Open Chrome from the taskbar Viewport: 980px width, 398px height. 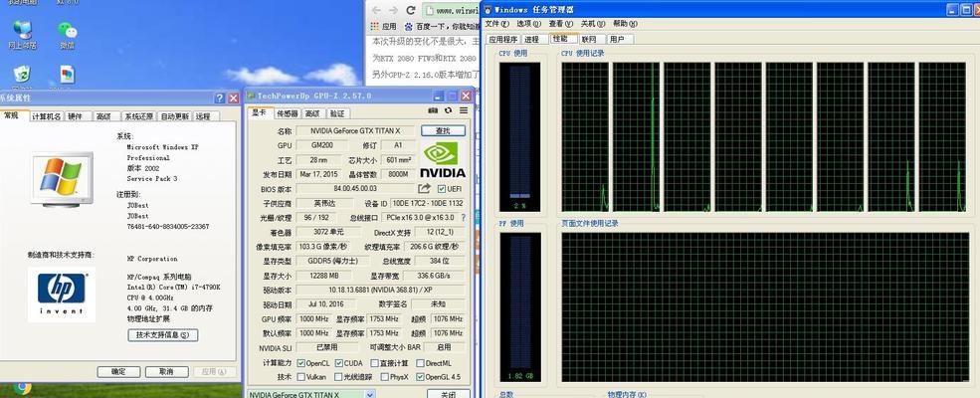pos(23,389)
